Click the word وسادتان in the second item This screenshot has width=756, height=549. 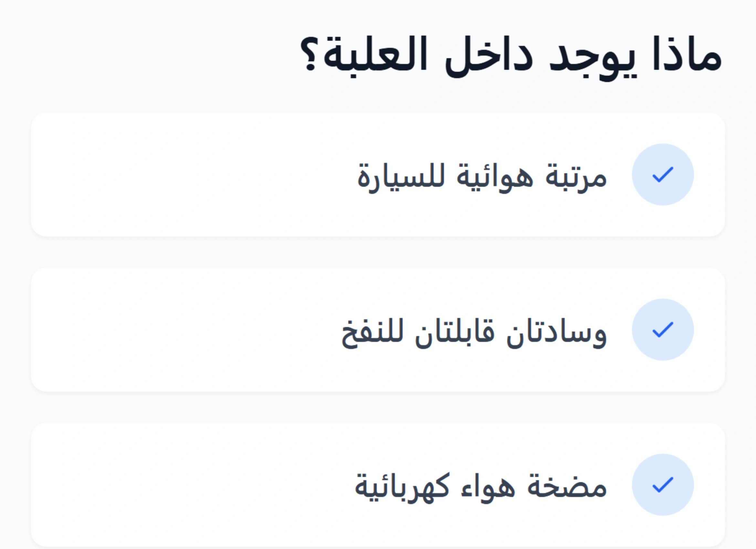coord(556,332)
